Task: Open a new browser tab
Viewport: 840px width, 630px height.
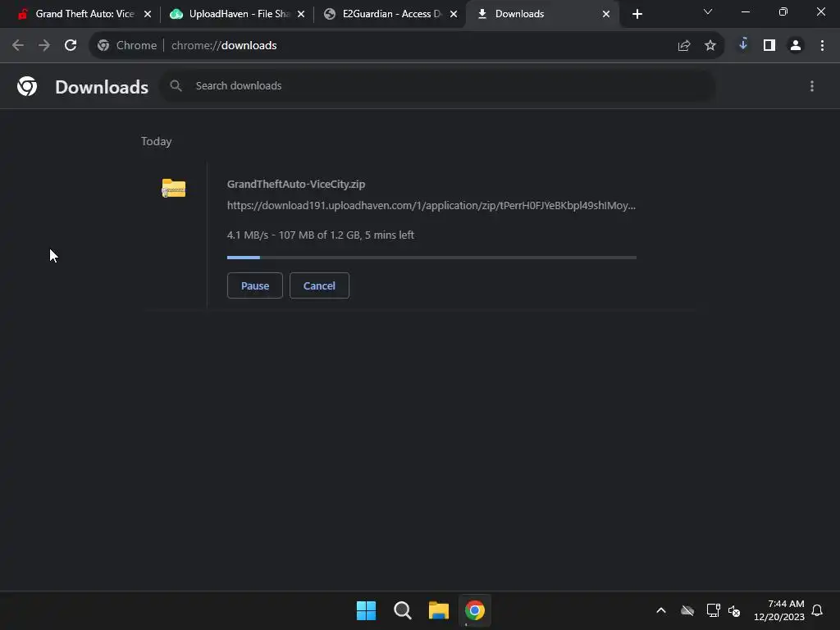Action: 637,14
